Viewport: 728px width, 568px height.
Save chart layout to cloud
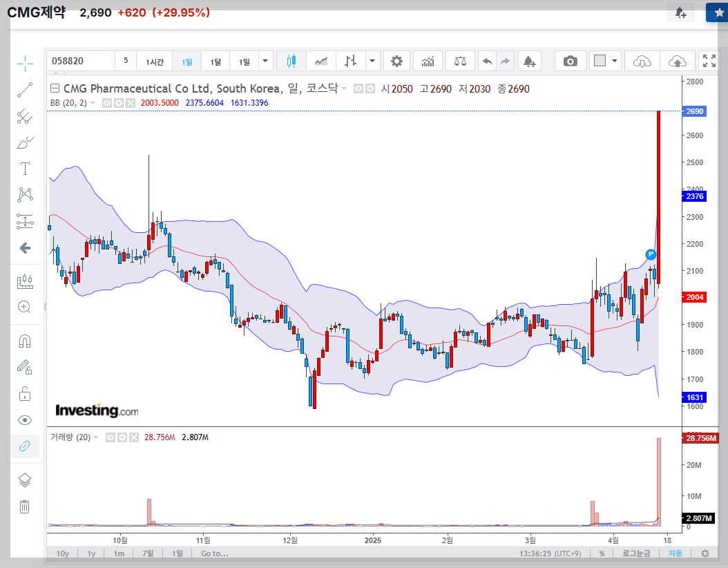tap(678, 61)
